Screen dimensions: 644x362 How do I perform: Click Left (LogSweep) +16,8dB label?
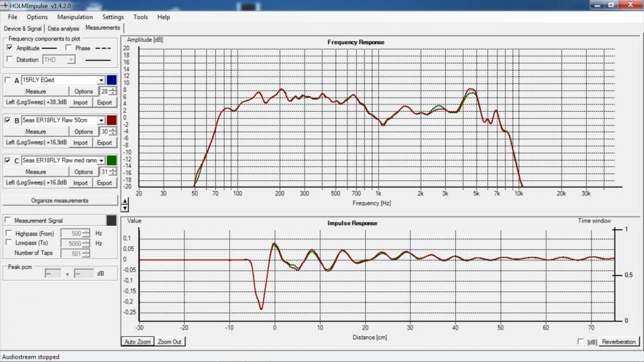coord(36,182)
